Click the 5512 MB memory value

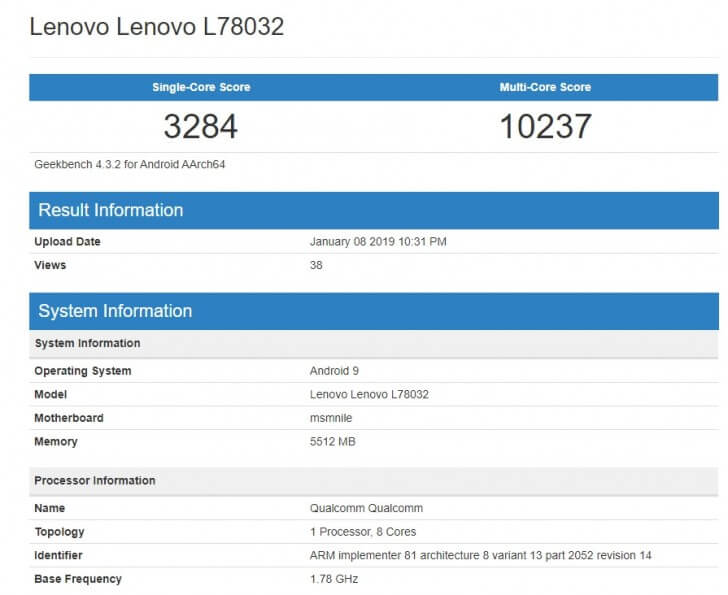(x=333, y=442)
